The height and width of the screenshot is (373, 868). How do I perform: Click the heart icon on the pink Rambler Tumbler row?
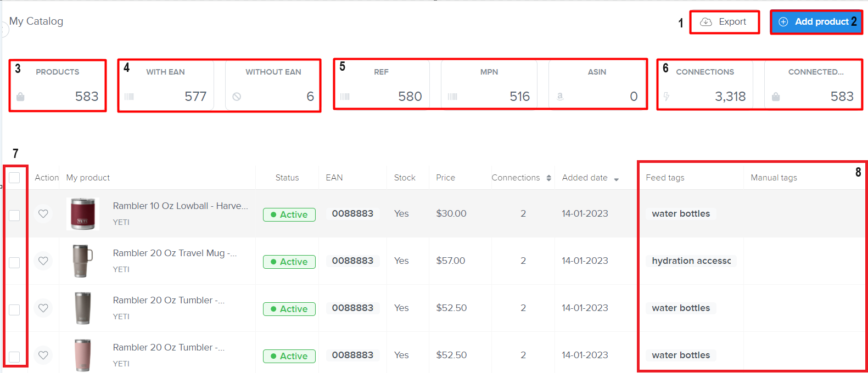pos(43,355)
